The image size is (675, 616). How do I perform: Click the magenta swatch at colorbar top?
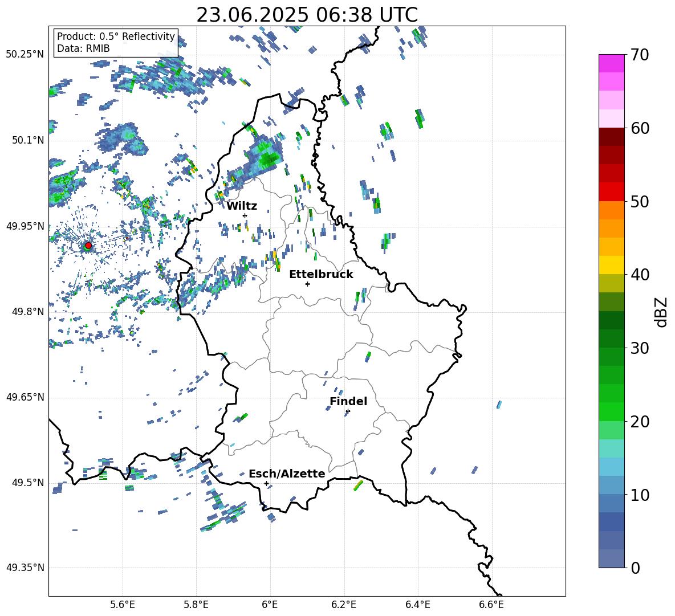612,64
